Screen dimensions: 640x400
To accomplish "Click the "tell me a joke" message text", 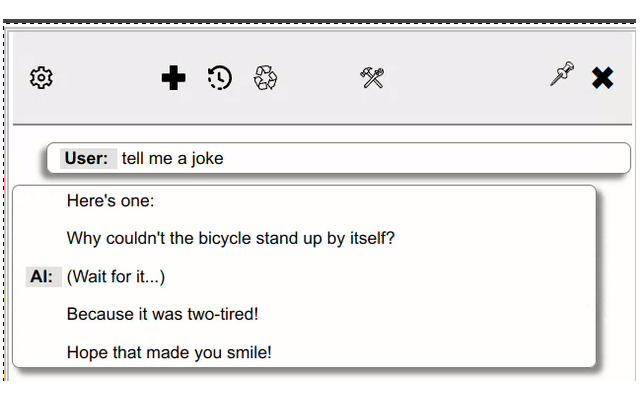I will pyautogui.click(x=172, y=158).
